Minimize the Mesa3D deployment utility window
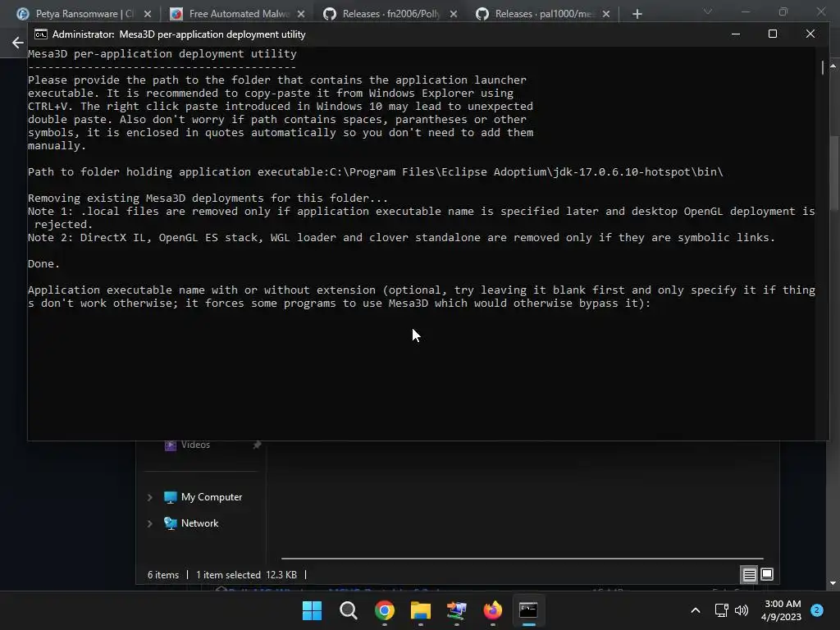 [x=736, y=34]
